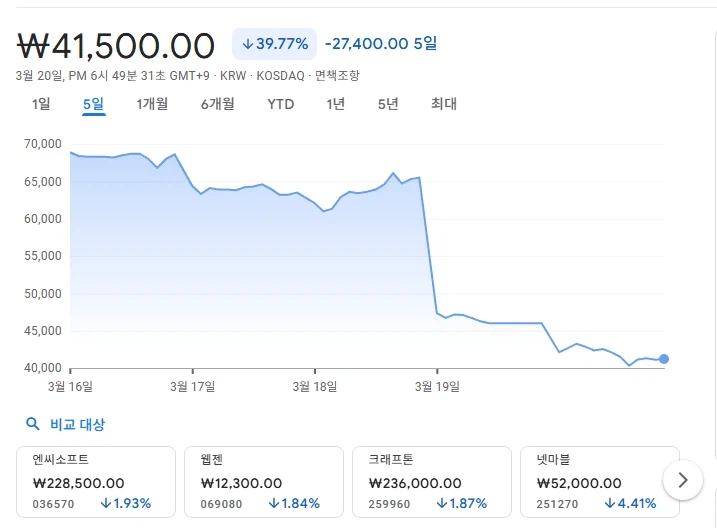Screen dimensions: 717x528
Task: Click the 39.77% down change badge
Action: coord(274,44)
